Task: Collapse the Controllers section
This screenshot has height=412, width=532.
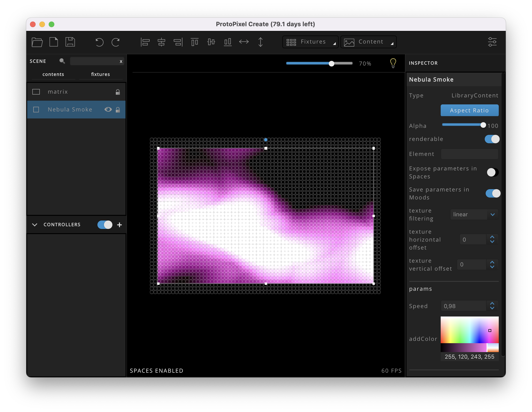Action: tap(35, 225)
